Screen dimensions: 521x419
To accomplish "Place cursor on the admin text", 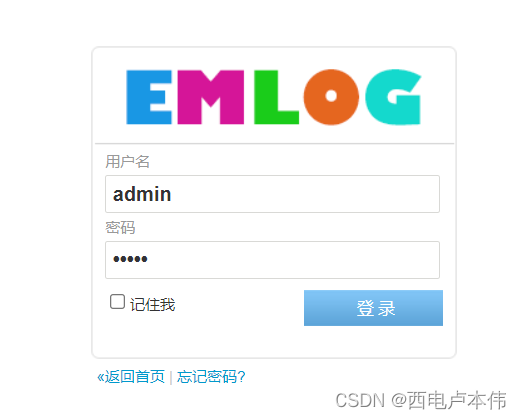I will [x=142, y=194].
